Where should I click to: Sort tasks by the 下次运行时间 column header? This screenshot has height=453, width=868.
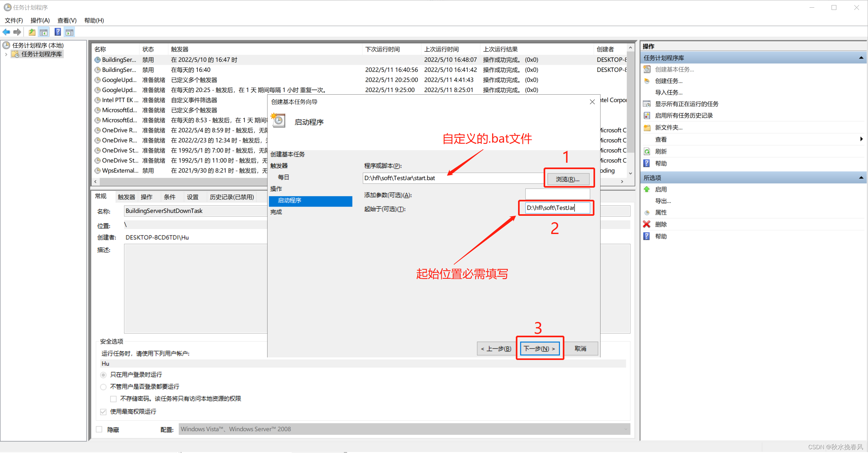point(383,49)
